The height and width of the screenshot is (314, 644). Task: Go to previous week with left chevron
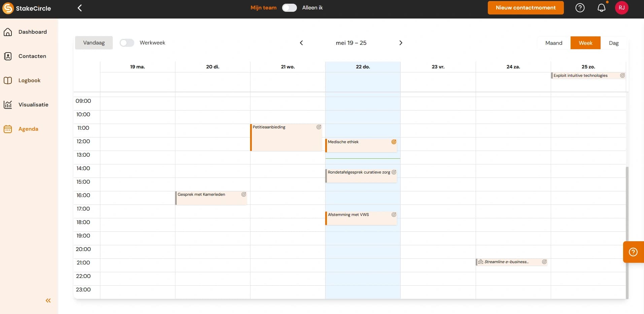(301, 43)
